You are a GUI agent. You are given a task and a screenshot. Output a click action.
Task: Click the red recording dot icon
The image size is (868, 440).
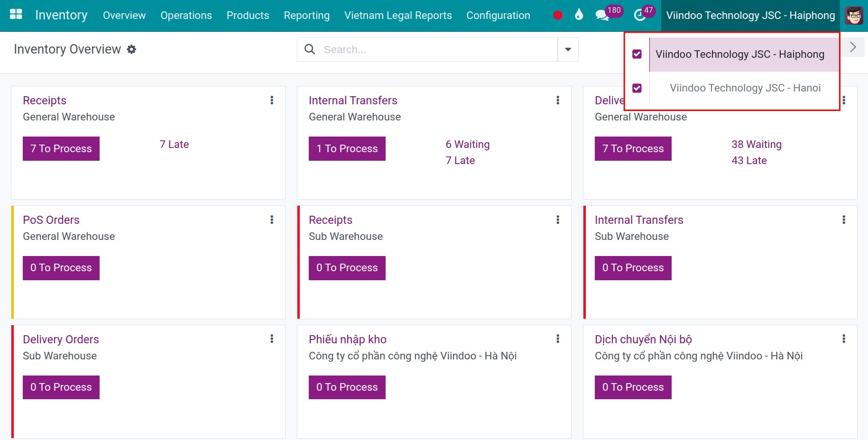coord(558,15)
